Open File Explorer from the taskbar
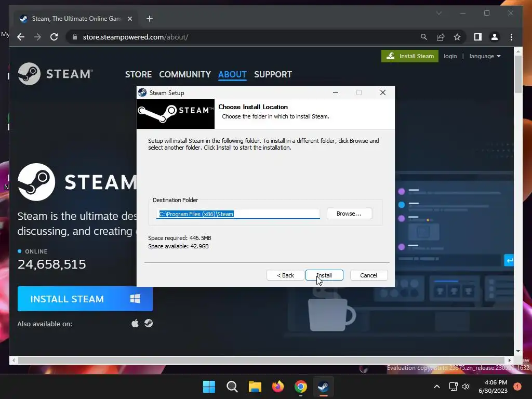This screenshot has height=399, width=532. coord(255,387)
